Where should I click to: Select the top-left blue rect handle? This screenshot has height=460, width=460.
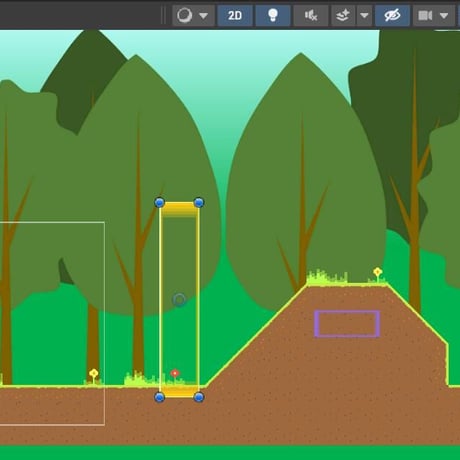(160, 202)
